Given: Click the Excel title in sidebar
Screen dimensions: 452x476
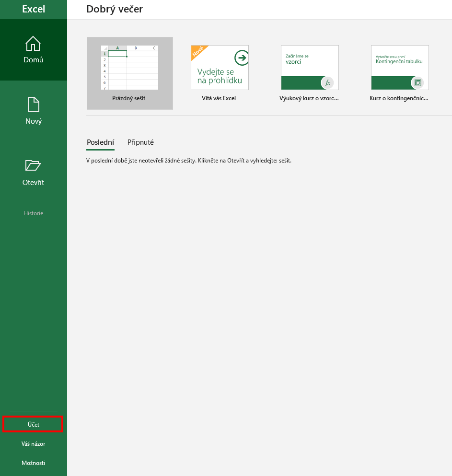Looking at the screenshot, I should click(x=34, y=9).
